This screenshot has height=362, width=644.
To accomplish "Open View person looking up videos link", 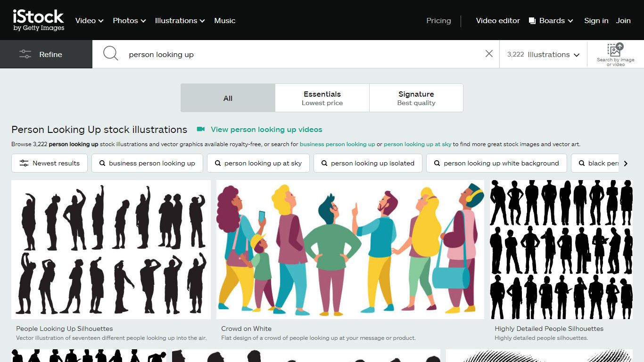I will point(266,129).
